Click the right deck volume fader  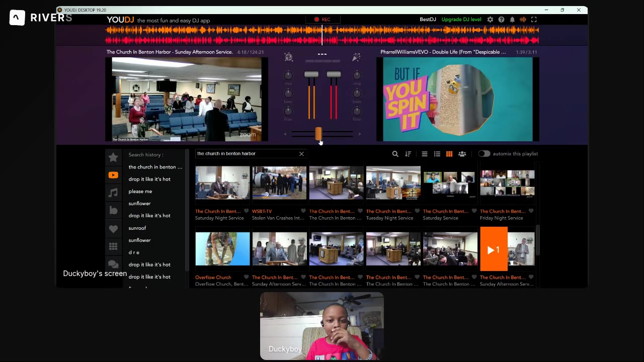334,74
